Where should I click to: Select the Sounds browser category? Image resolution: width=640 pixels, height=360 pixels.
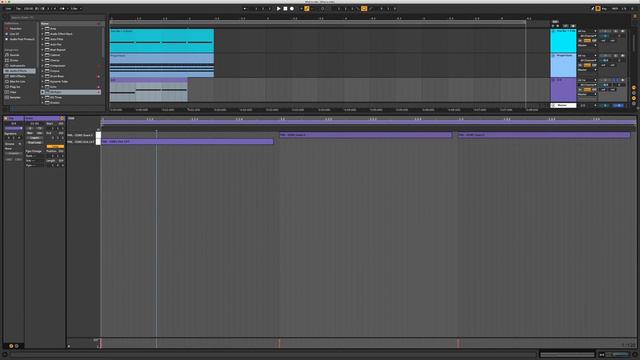pos(14,55)
